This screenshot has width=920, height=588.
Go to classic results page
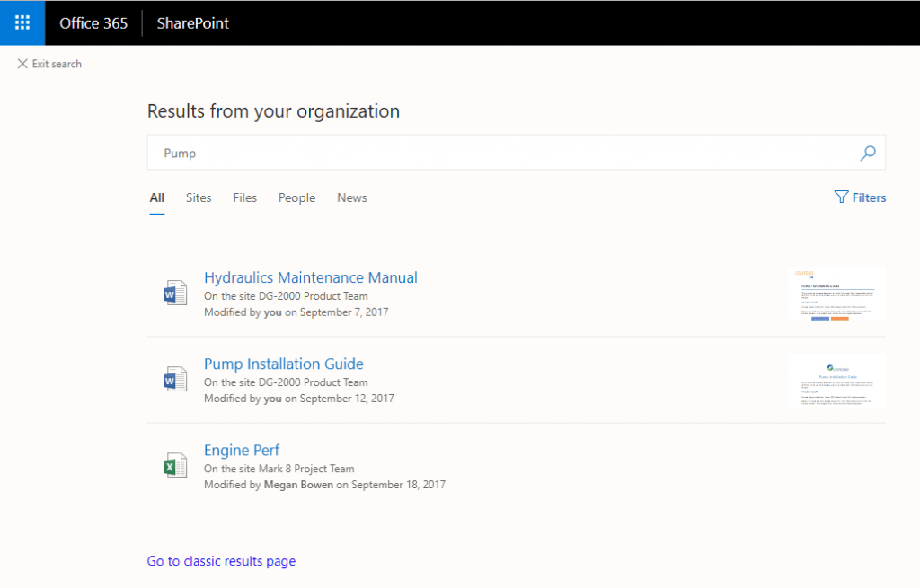pyautogui.click(x=221, y=561)
